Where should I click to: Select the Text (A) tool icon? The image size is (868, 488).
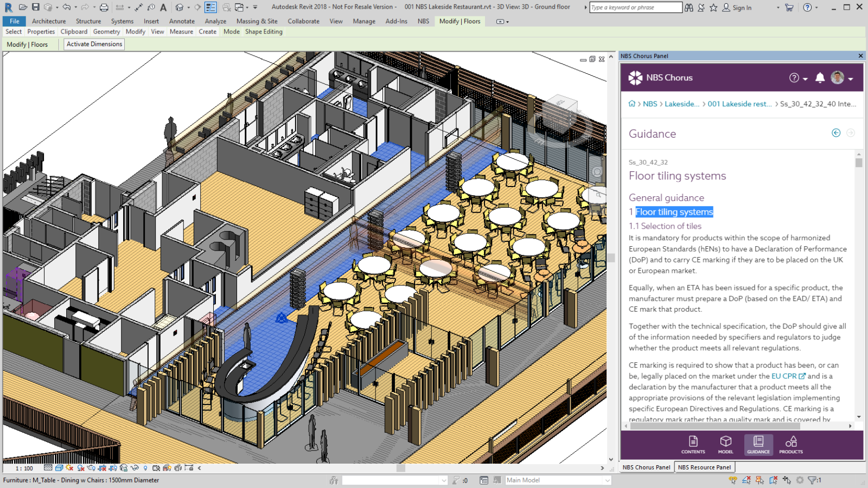pyautogui.click(x=163, y=8)
